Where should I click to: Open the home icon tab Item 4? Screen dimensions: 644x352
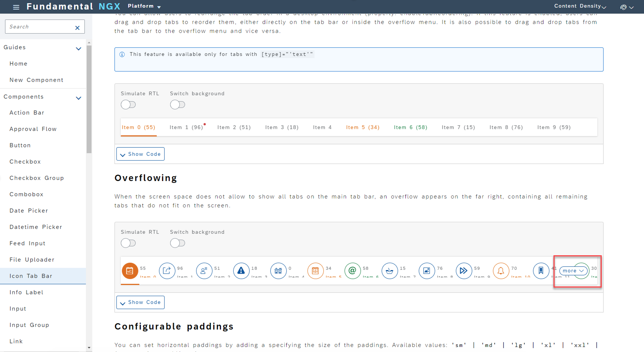[x=278, y=271]
